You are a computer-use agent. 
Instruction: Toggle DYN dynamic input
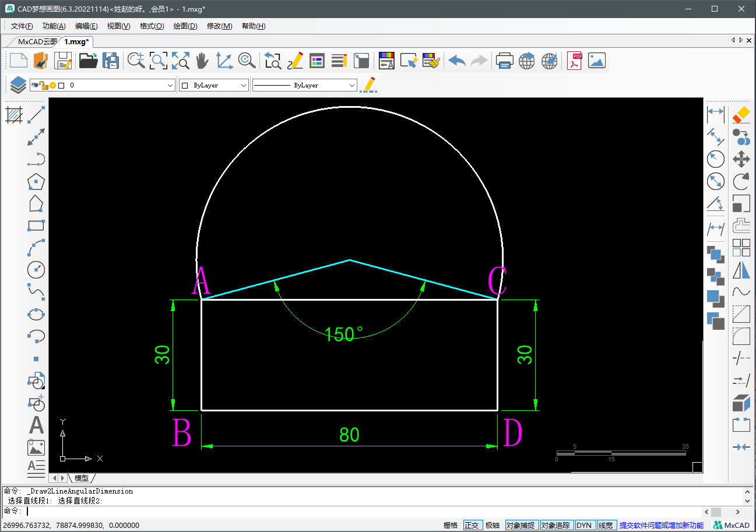click(x=584, y=525)
